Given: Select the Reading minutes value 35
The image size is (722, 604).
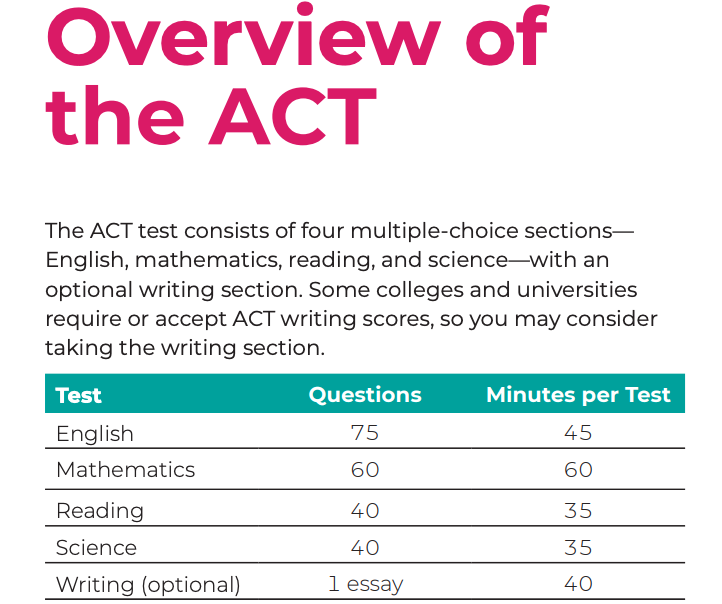Looking at the screenshot, I should pyautogui.click(x=578, y=511).
